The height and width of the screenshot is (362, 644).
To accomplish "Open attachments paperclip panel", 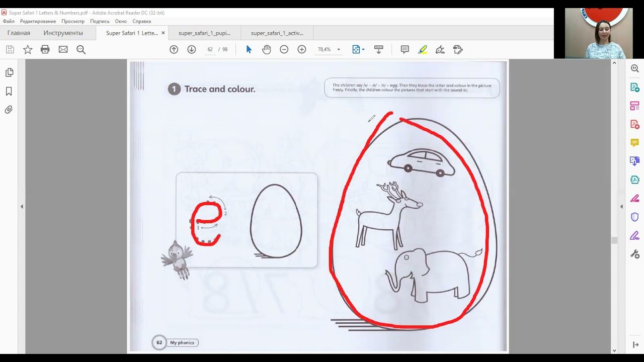I will point(9,110).
